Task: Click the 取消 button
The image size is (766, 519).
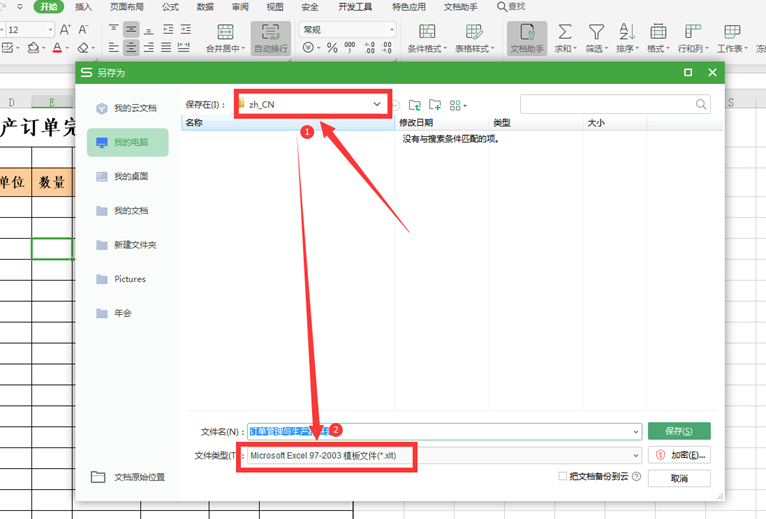Action: point(679,478)
